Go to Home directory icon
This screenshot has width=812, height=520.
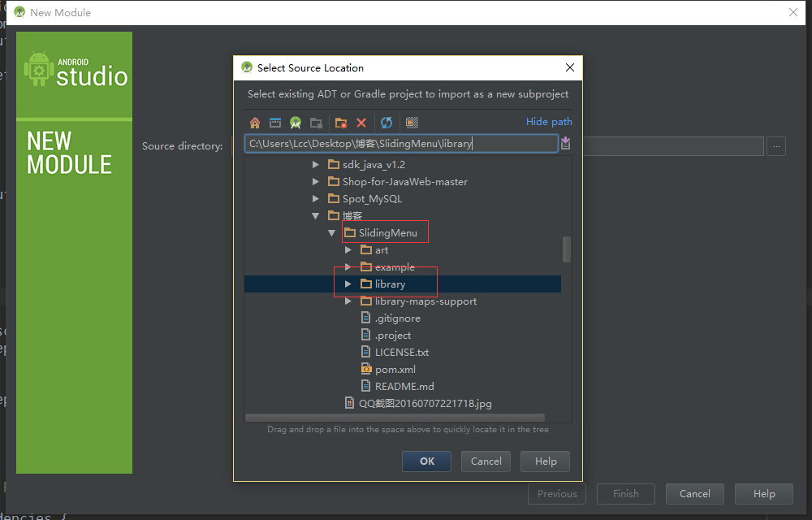pos(255,123)
